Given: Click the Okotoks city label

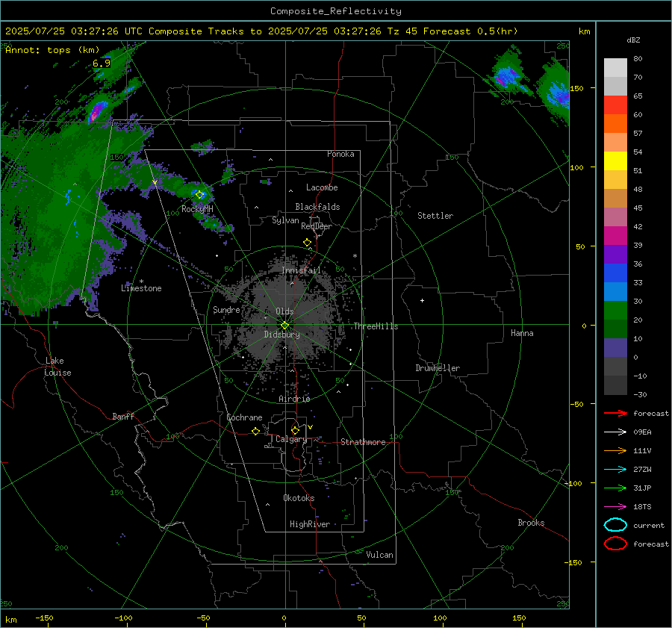Looking at the screenshot, I should tap(299, 498).
